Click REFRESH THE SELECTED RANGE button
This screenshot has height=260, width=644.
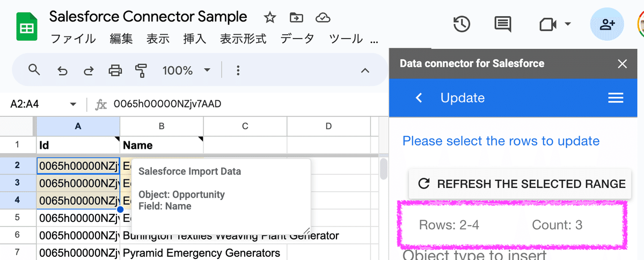pos(519,184)
